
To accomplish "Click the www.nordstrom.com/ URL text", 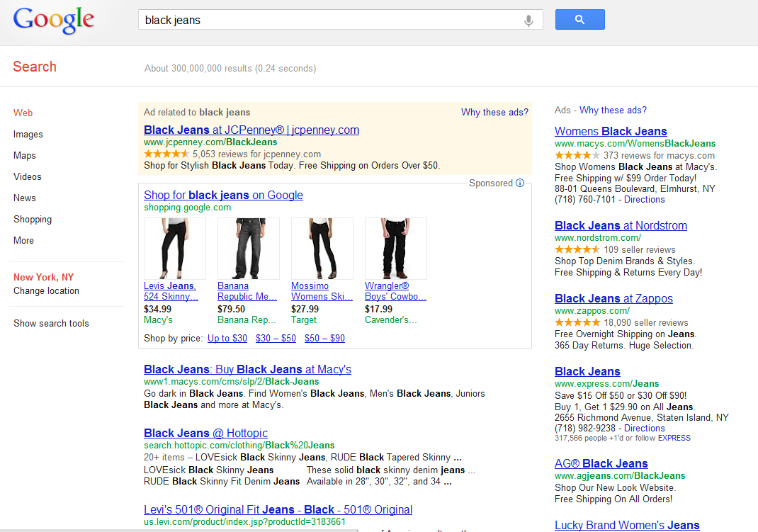I will point(598,238).
